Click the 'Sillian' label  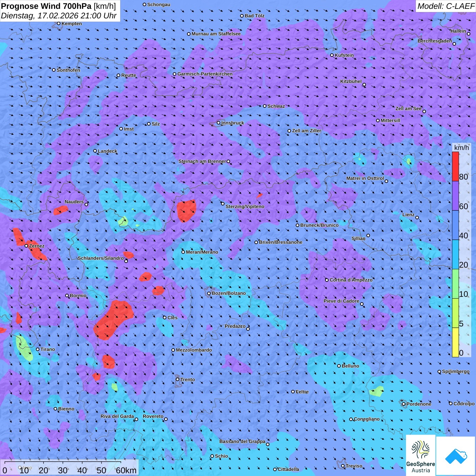[358, 238]
